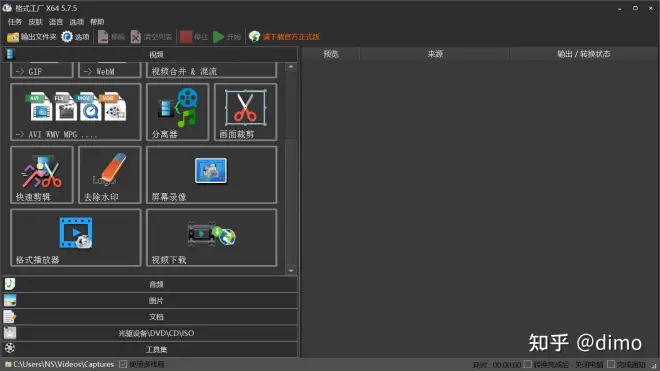660x371 pixels.
Task: Open the 语言 language menu
Action: 56,21
